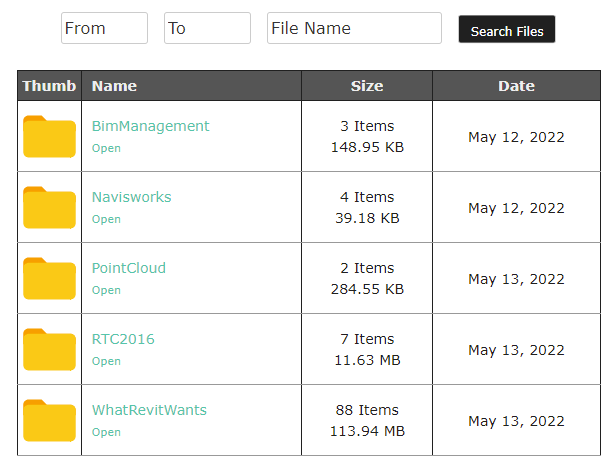Screen dimensions: 614x466
Task: Click the PointCloud folder icon
Action: click(49, 278)
